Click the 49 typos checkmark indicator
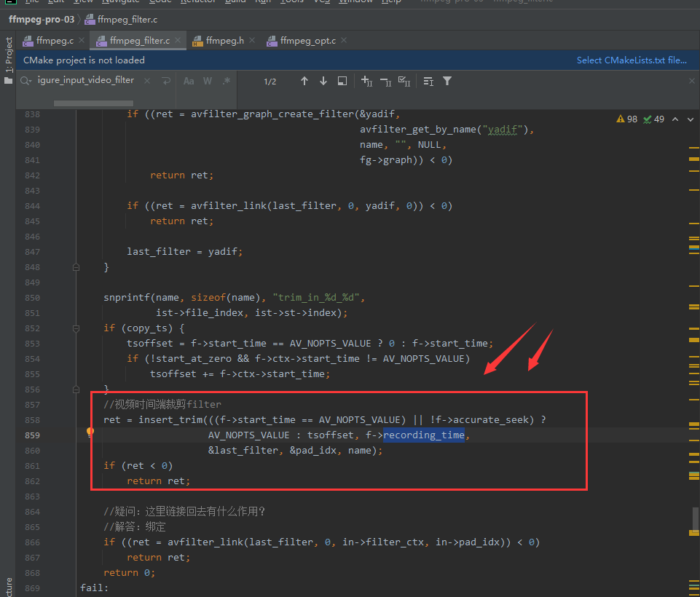Screen dimensions: 700x597 [653, 119]
